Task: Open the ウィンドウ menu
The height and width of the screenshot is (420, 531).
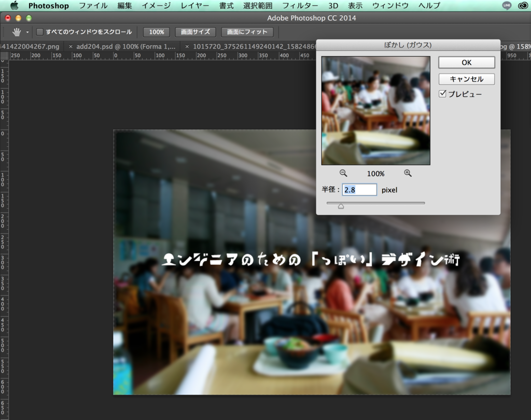Action: [390, 6]
